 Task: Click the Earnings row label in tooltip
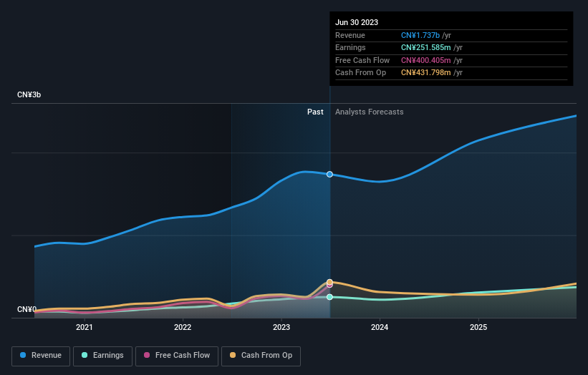coord(350,47)
